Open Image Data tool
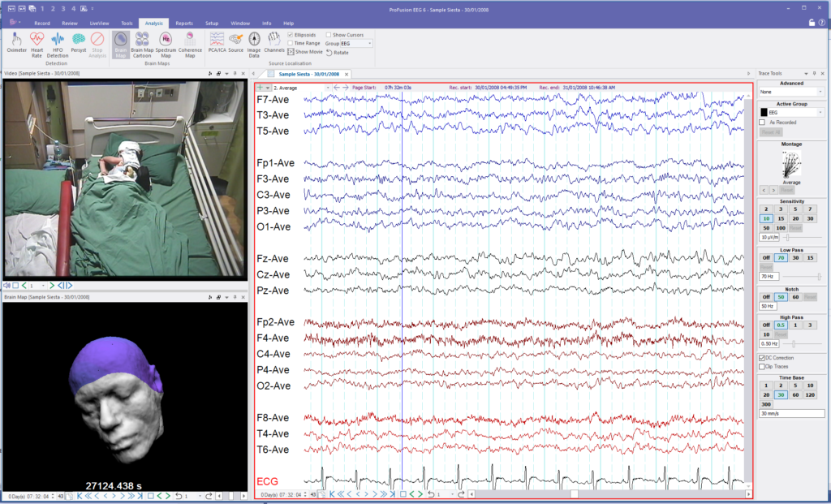The height and width of the screenshot is (504, 831). point(254,45)
